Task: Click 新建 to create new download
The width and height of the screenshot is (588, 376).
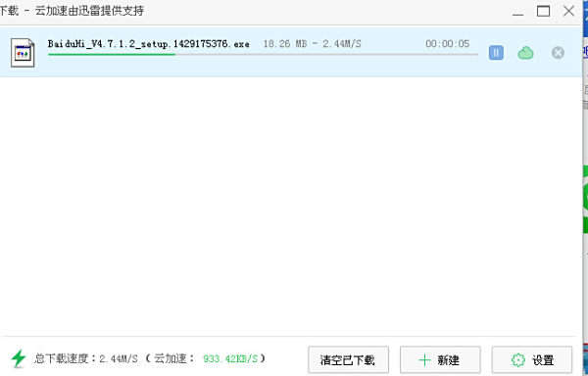Action: click(440, 360)
